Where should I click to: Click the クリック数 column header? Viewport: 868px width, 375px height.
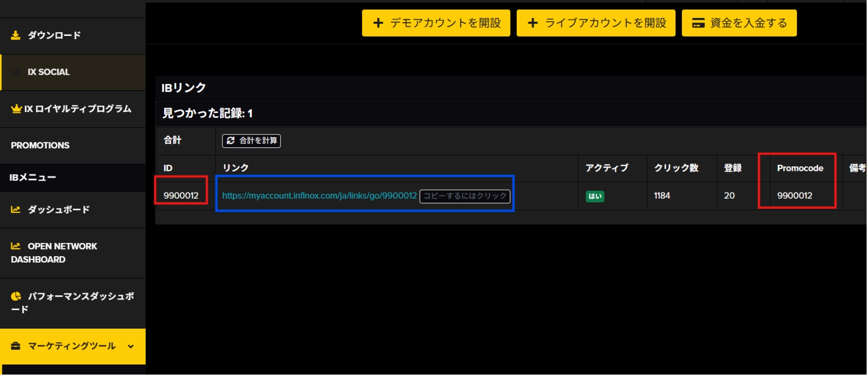tap(676, 168)
